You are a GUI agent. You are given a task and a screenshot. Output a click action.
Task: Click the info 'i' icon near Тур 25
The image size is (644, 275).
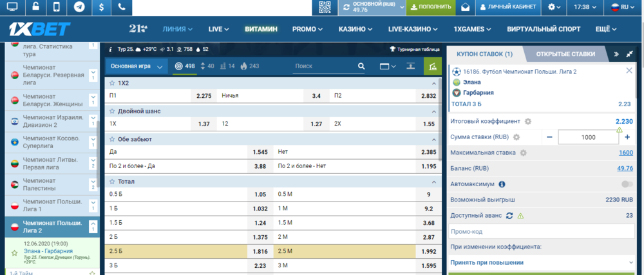pos(111,49)
